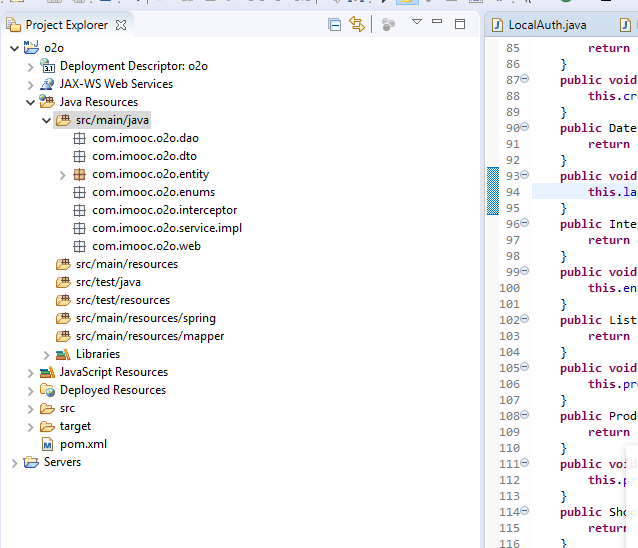Viewport: 638px width, 548px height.
Task: Collapse All in Project Explorer toolbar
Action: pos(334,25)
